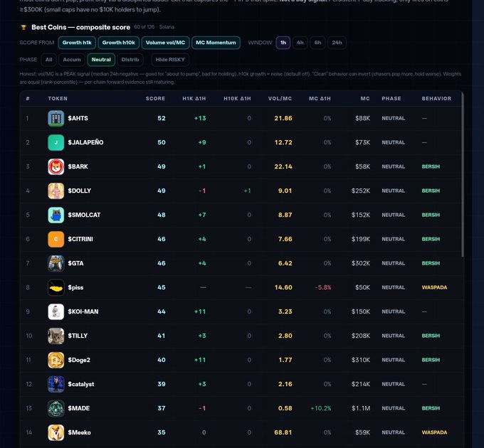The height and width of the screenshot is (448, 484).
Task: Select the $KOI-MAN token icon
Action: click(x=56, y=311)
